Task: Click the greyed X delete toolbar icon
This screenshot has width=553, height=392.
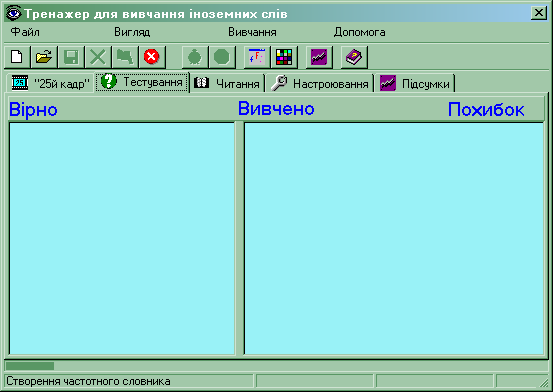Action: coord(98,57)
